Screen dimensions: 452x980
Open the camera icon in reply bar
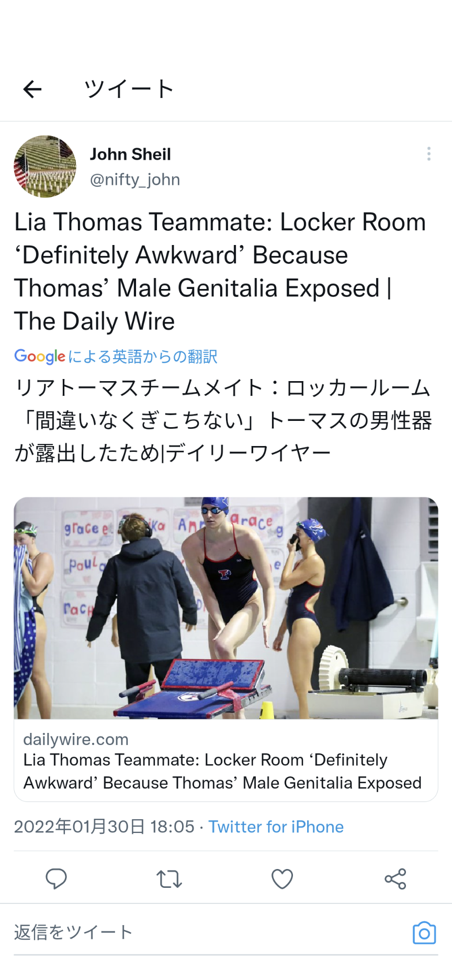pos(424,933)
